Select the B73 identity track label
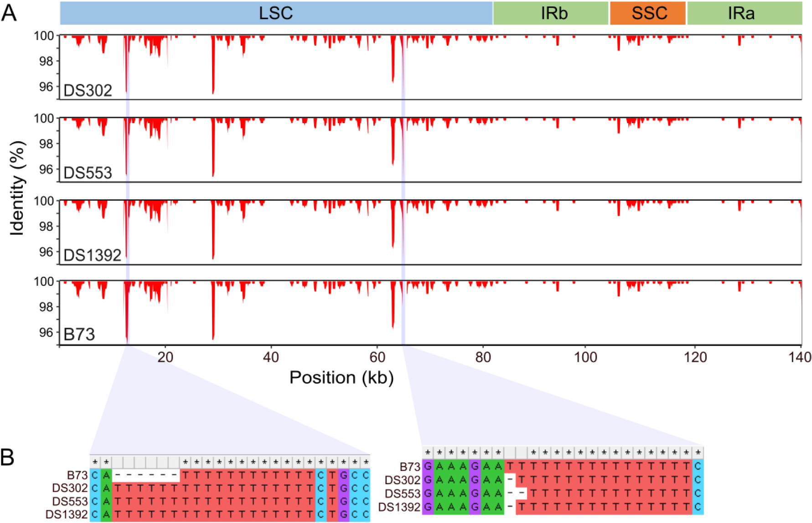812x523 pixels. (79, 334)
